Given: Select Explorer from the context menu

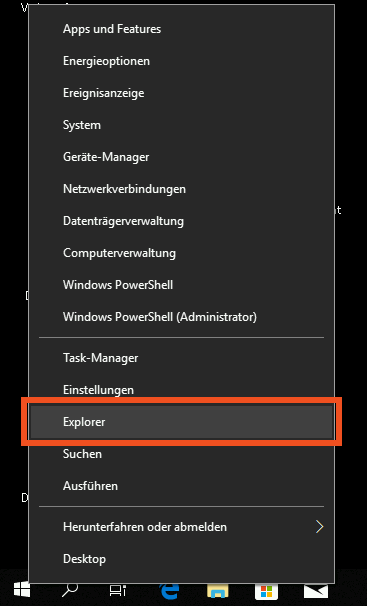Looking at the screenshot, I should pos(182,422).
